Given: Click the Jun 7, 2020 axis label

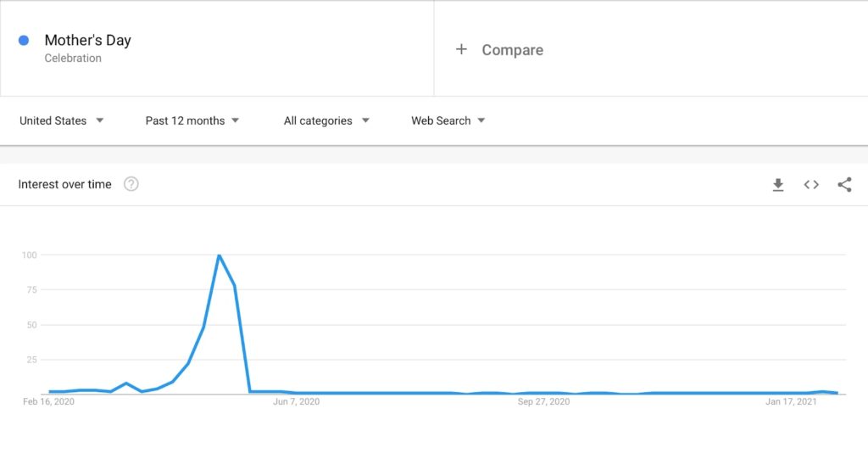Looking at the screenshot, I should pyautogui.click(x=296, y=401).
